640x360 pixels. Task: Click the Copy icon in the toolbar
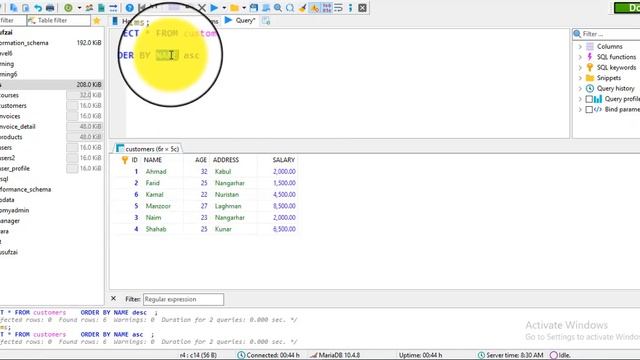click(x=13, y=8)
